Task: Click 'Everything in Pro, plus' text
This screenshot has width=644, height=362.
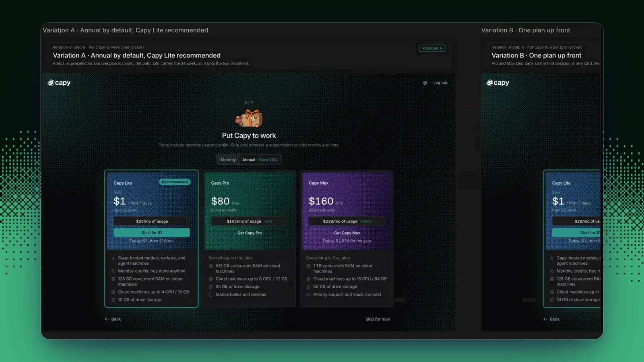Action: tap(328, 258)
